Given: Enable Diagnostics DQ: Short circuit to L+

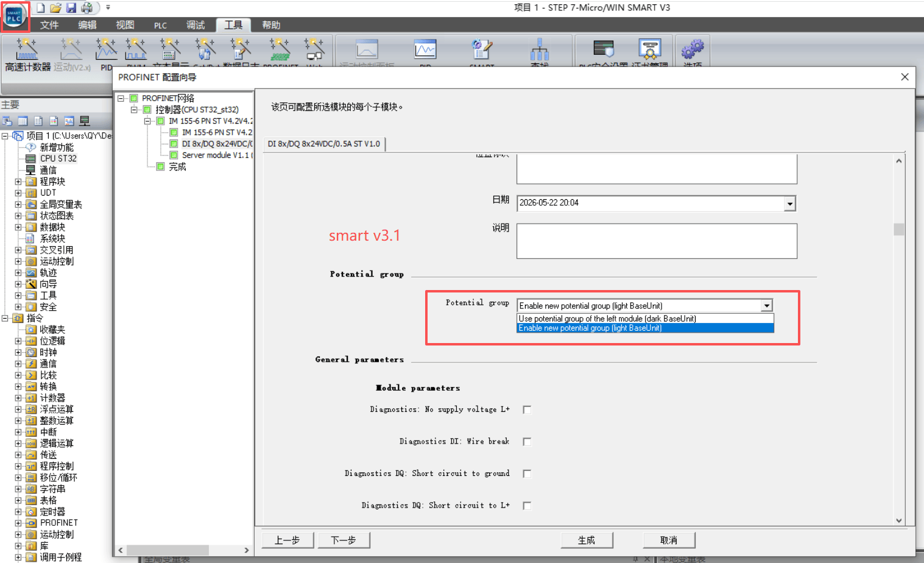Looking at the screenshot, I should tap(527, 506).
